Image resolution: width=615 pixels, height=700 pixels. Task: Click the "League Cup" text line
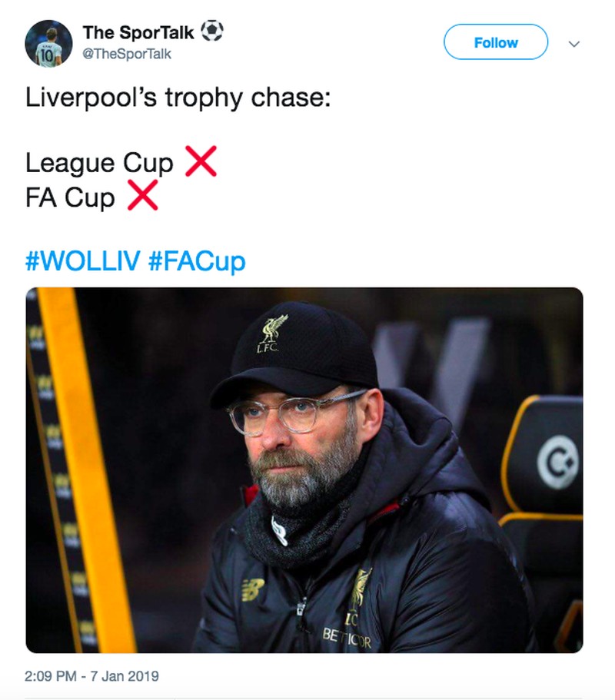pyautogui.click(x=99, y=163)
